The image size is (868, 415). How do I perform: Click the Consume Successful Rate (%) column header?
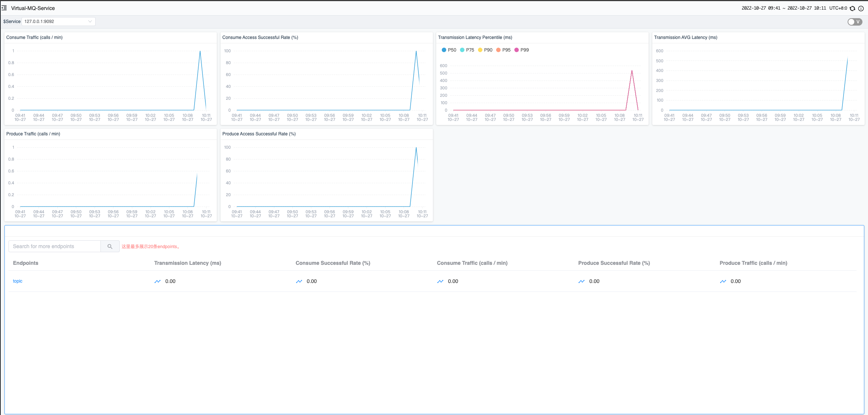[x=333, y=263]
